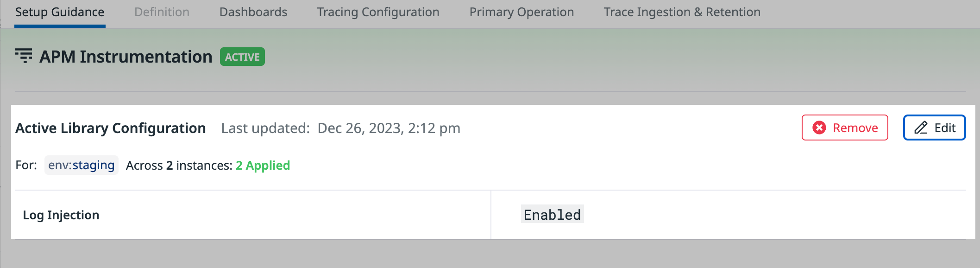Go to the Tracing Configuration tab
The height and width of the screenshot is (268, 980).
(378, 13)
